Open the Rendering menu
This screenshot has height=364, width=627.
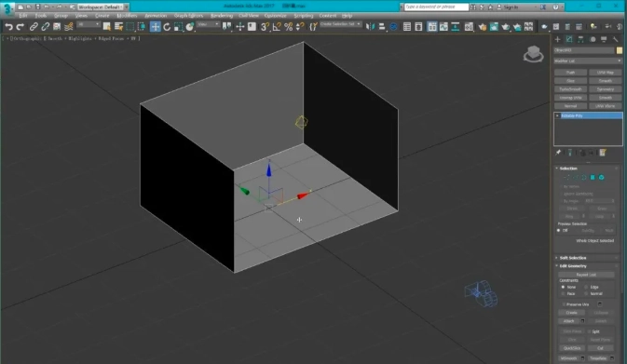(222, 16)
